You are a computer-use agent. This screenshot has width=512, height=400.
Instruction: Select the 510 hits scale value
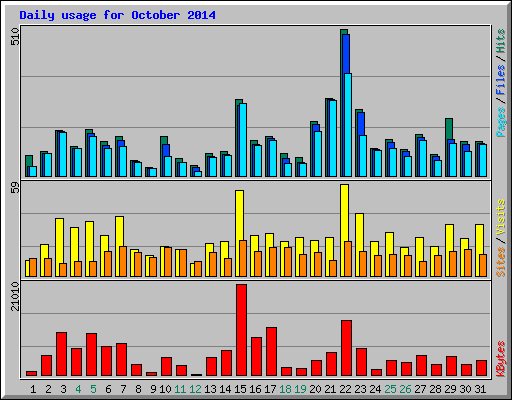15,37
